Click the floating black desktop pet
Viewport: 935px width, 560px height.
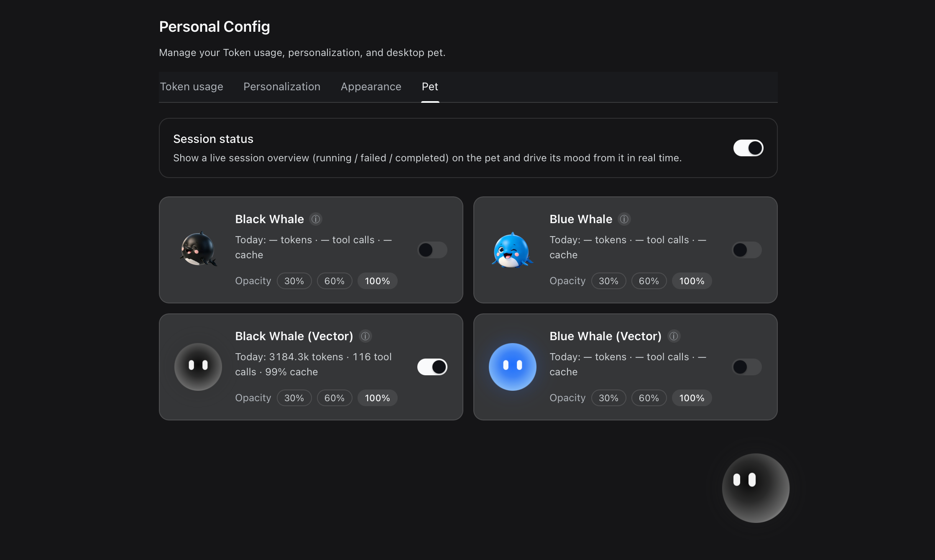pyautogui.click(x=756, y=488)
